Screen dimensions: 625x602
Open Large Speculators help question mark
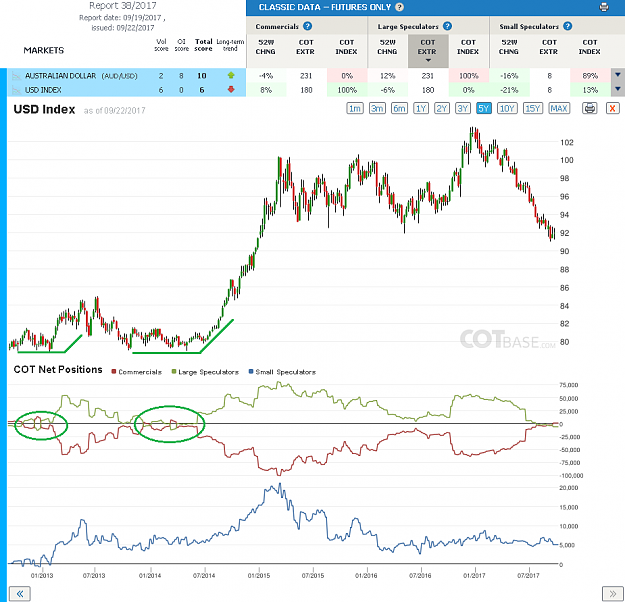click(x=447, y=26)
